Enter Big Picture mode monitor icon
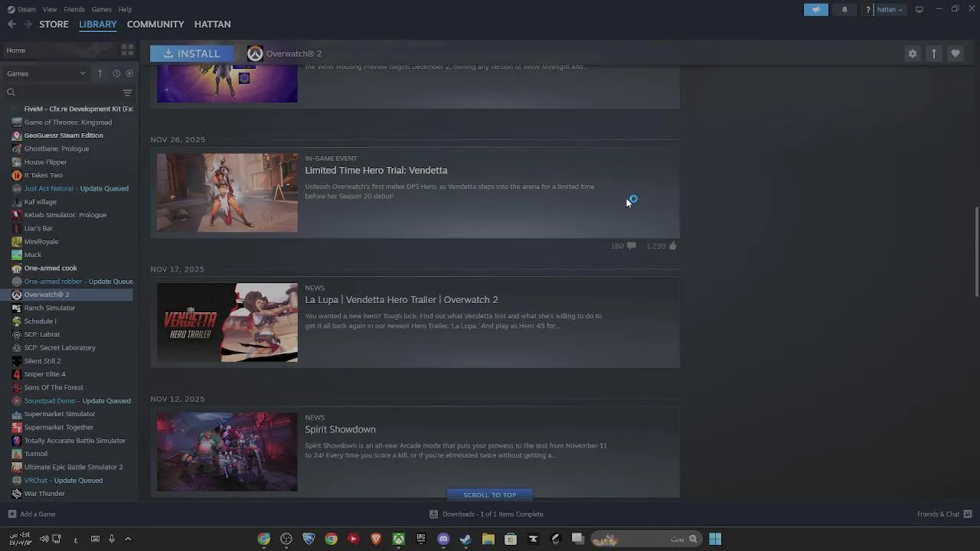This screenshot has height=551, width=980. [x=919, y=9]
